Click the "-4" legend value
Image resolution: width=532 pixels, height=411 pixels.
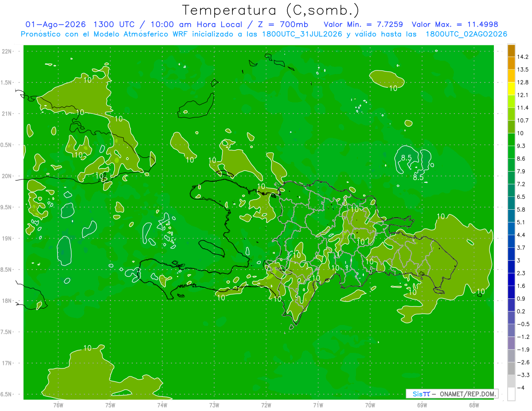point(520,388)
